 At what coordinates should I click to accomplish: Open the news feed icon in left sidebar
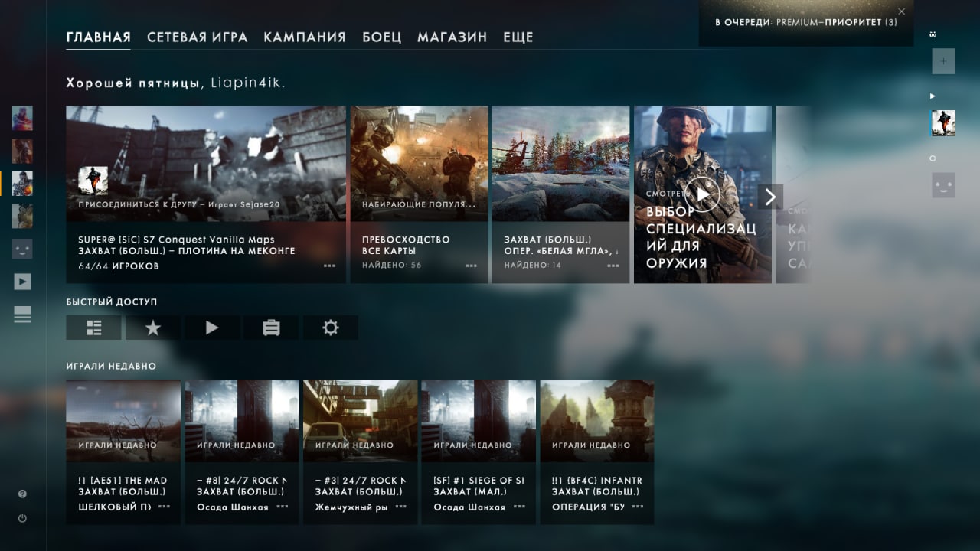point(22,314)
